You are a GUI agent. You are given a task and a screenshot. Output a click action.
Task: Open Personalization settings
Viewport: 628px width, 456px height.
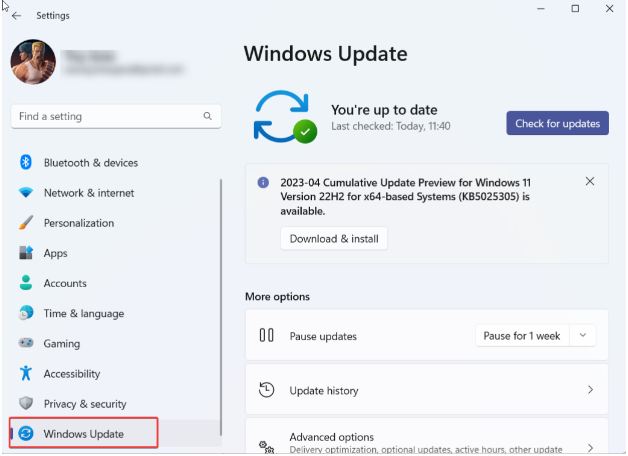(79, 223)
